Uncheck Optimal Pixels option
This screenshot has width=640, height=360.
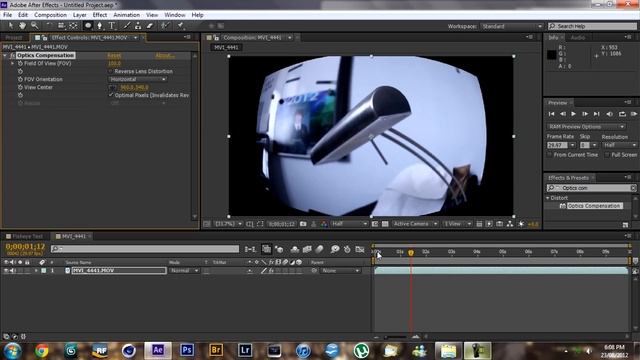(111, 95)
